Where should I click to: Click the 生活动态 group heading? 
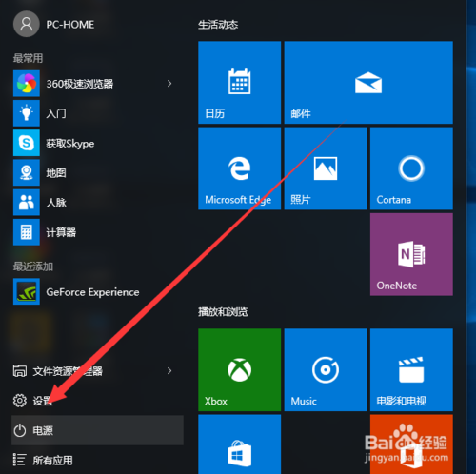pyautogui.click(x=218, y=25)
